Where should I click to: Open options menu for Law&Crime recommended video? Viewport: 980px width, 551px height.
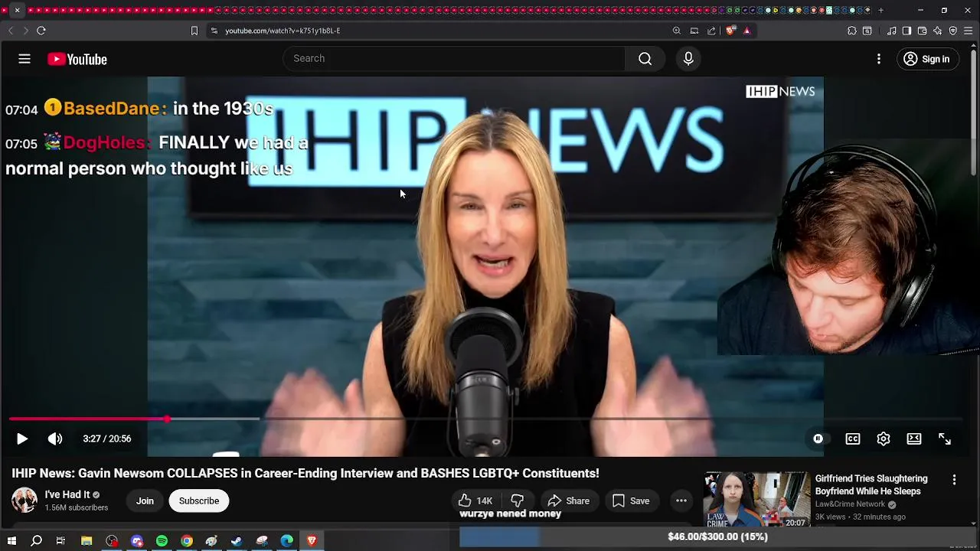[x=954, y=480]
